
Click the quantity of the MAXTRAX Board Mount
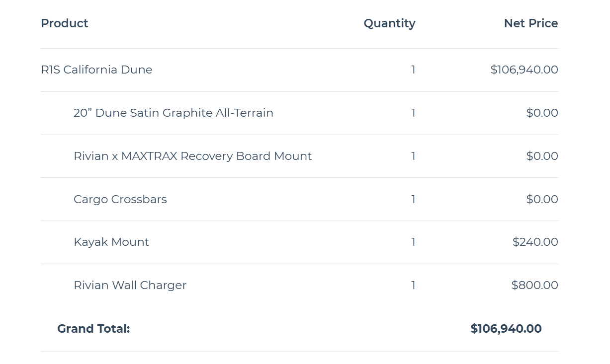point(413,156)
